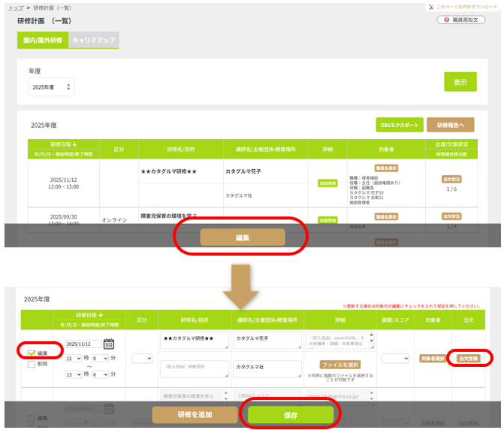Click the wide tan 編集 button in bottom bar

(243, 238)
